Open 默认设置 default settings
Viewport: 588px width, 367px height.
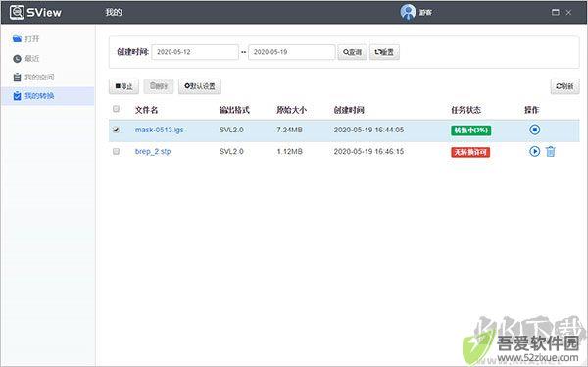pos(200,86)
